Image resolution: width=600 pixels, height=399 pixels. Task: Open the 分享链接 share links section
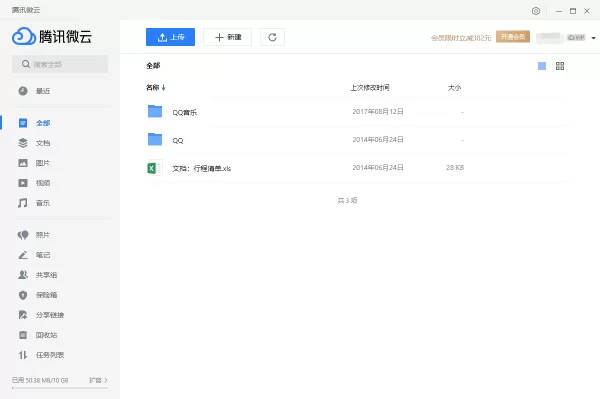coord(41,315)
